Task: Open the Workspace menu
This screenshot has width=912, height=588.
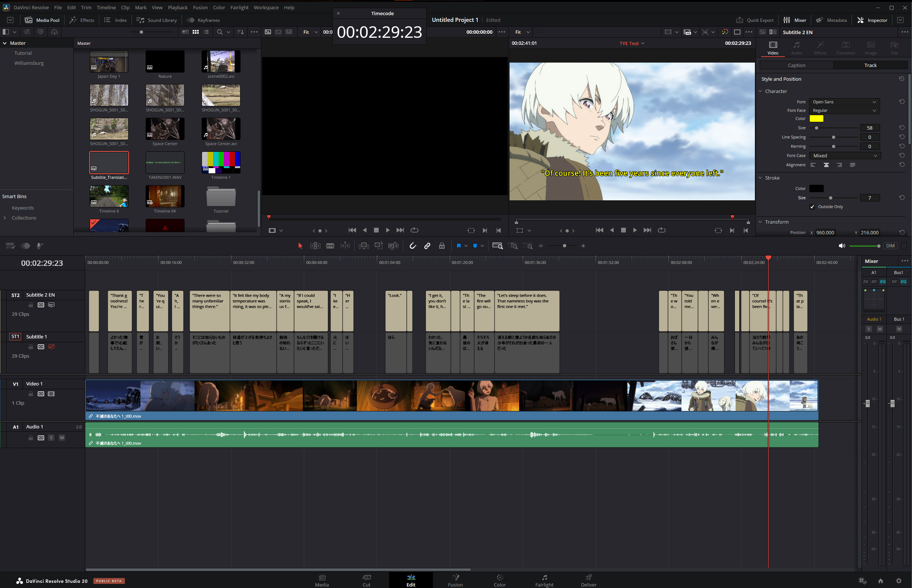Action: tap(266, 7)
